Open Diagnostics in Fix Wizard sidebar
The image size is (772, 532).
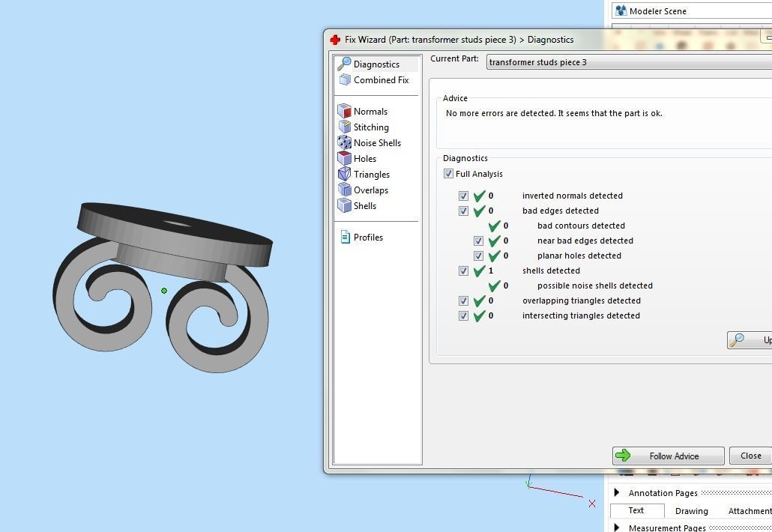(x=377, y=64)
